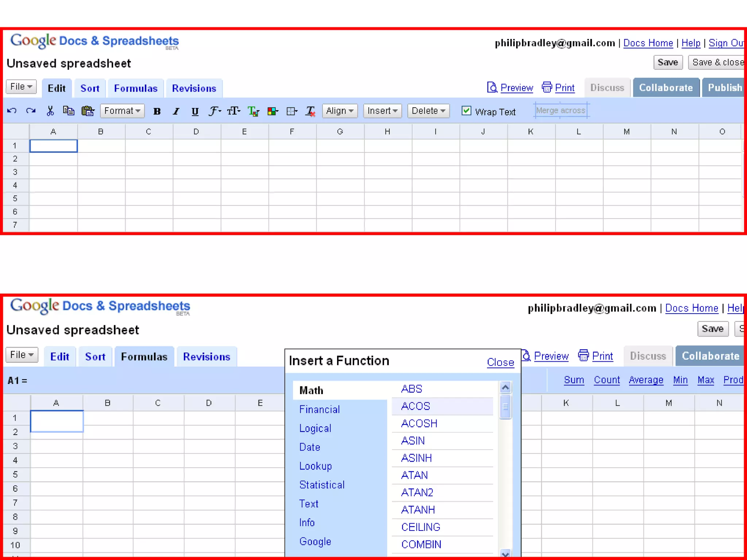
Task: Switch to the Sort tab in top window
Action: (x=90, y=89)
